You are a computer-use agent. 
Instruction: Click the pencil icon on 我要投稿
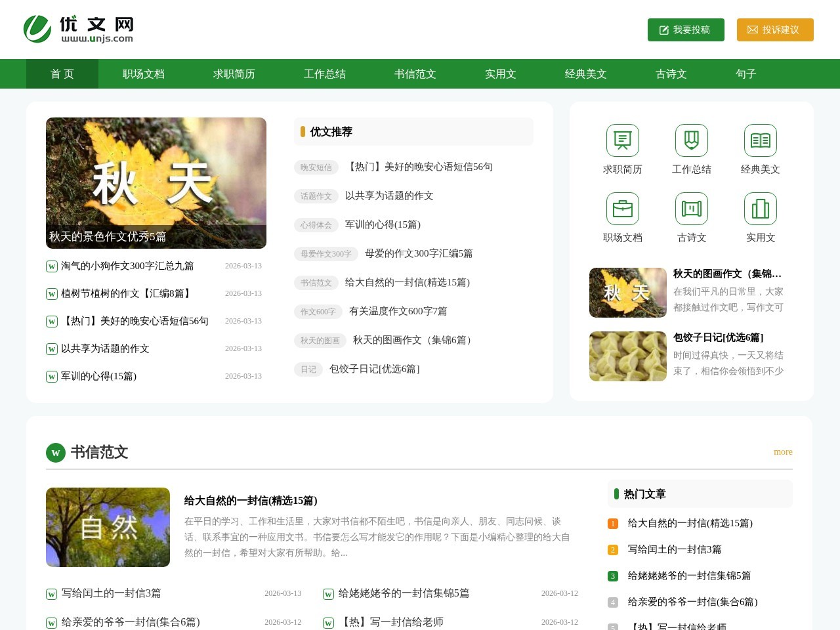663,30
